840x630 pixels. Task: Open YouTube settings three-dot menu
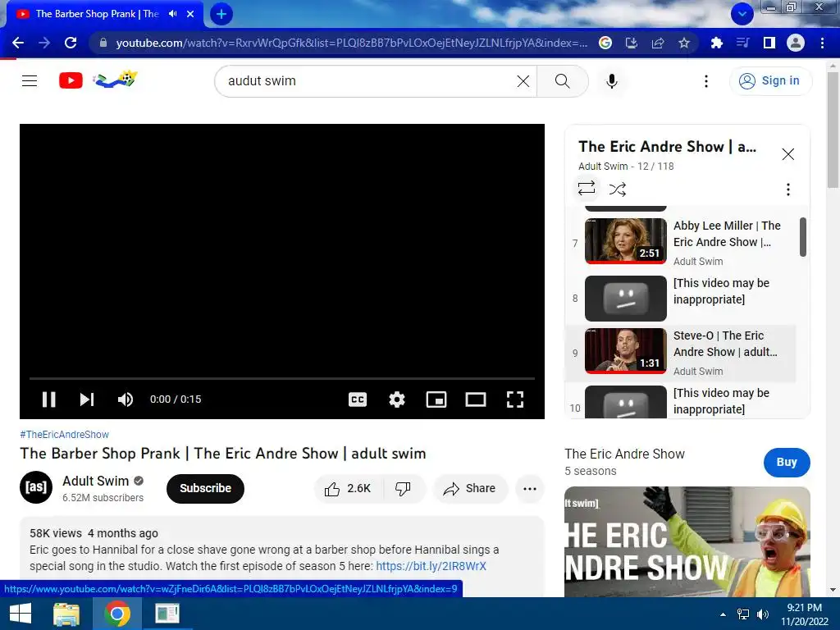[706, 81]
